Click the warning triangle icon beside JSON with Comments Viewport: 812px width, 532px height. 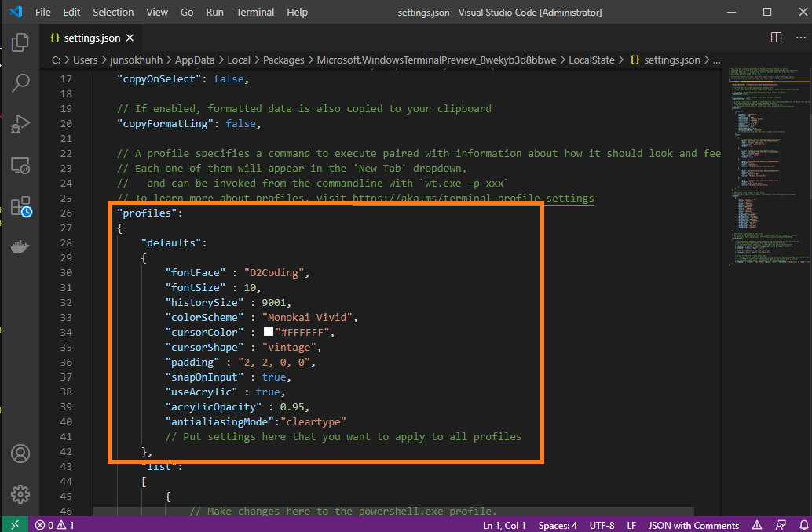pyautogui.click(x=757, y=525)
